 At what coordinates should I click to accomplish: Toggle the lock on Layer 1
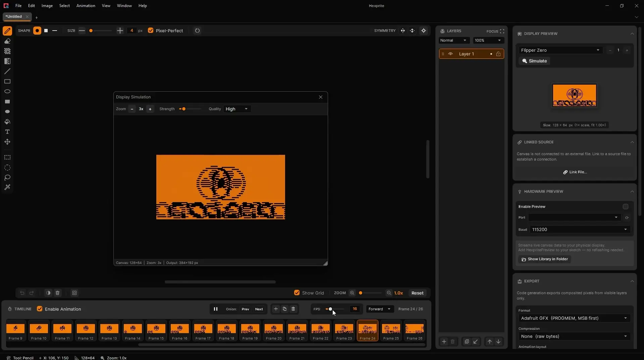click(x=498, y=54)
